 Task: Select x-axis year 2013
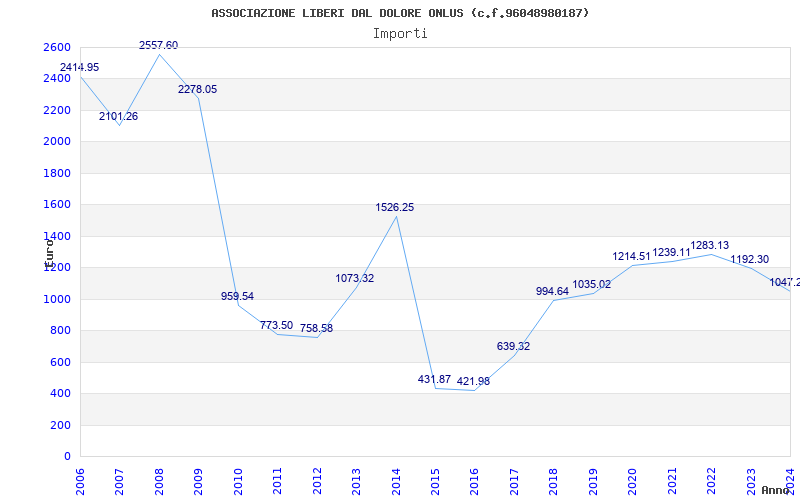(x=356, y=482)
